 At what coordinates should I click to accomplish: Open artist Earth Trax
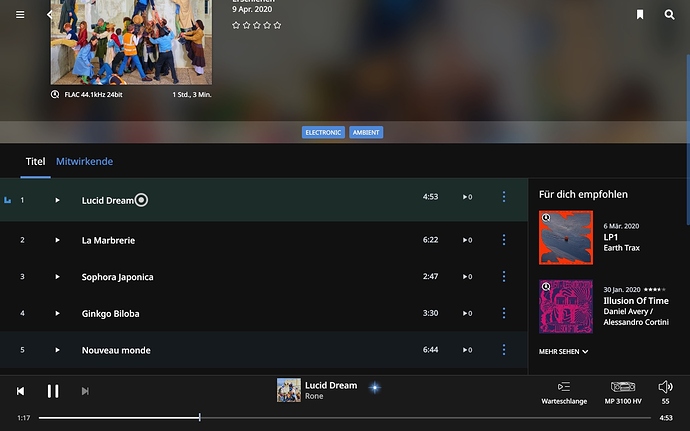tap(621, 248)
